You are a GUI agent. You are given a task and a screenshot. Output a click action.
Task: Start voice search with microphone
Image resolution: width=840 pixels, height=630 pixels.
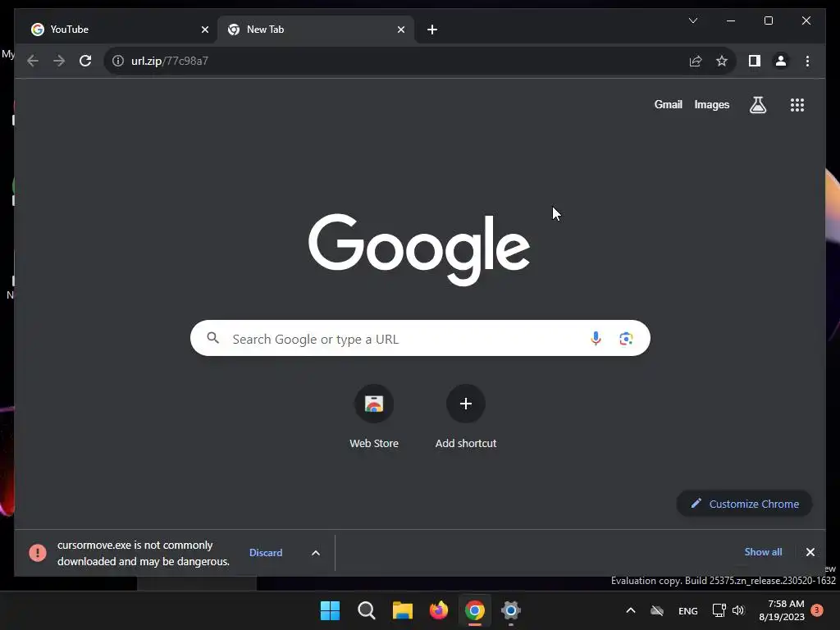tap(596, 339)
